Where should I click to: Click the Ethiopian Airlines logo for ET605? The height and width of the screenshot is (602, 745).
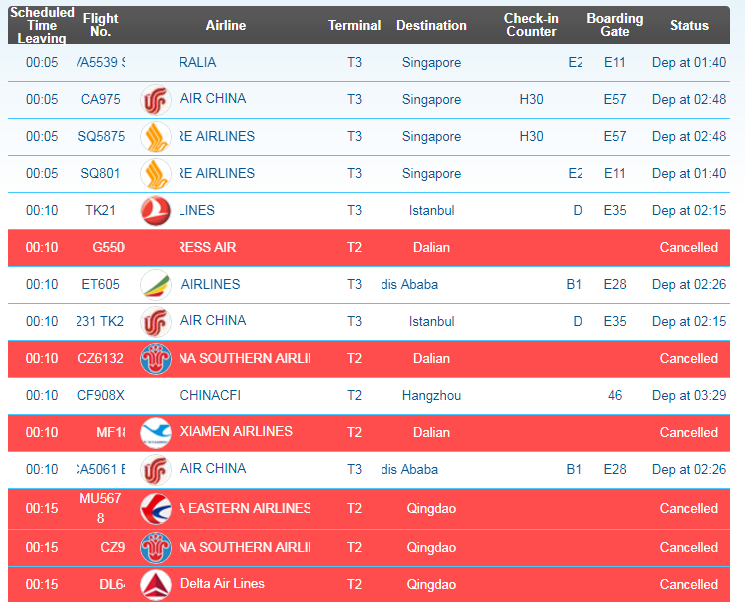[x=156, y=285]
